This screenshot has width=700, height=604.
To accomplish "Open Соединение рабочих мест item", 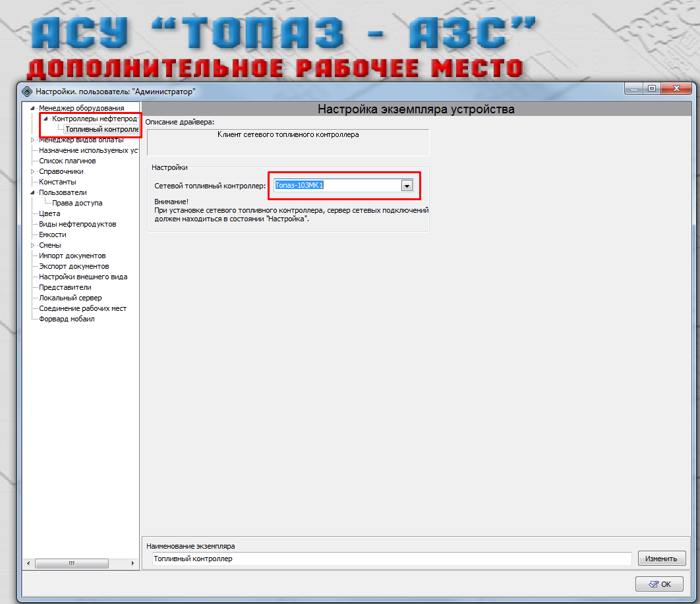I will (82, 309).
